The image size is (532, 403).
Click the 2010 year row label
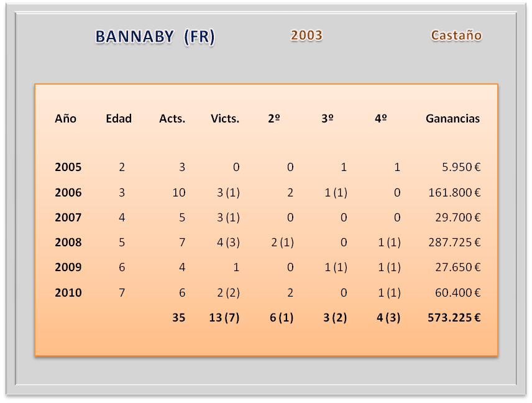68,292
